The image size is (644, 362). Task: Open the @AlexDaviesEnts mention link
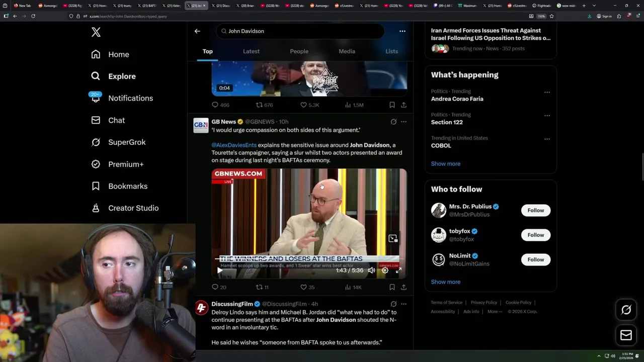pyautogui.click(x=234, y=145)
